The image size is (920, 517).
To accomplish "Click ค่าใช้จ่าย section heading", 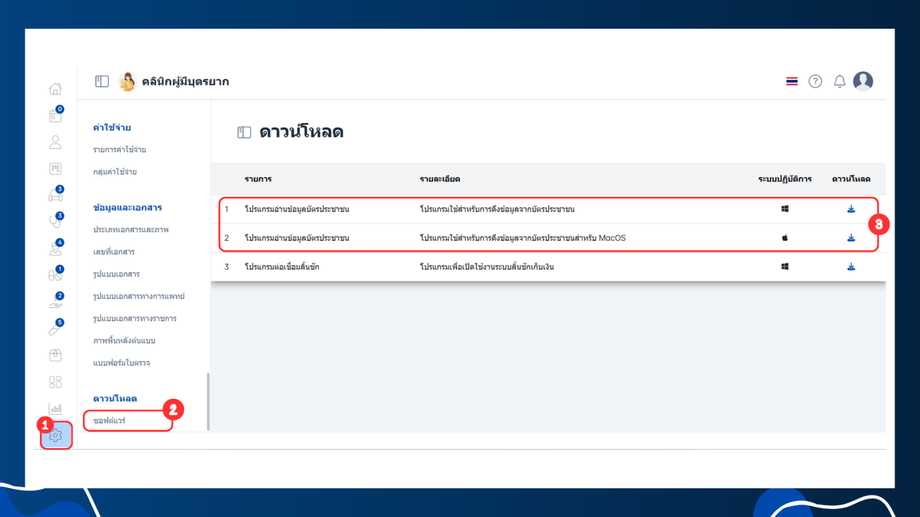I will [112, 127].
